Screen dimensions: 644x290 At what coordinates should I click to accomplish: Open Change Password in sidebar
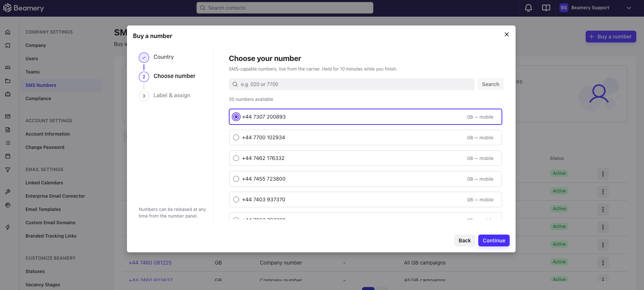[x=45, y=147]
